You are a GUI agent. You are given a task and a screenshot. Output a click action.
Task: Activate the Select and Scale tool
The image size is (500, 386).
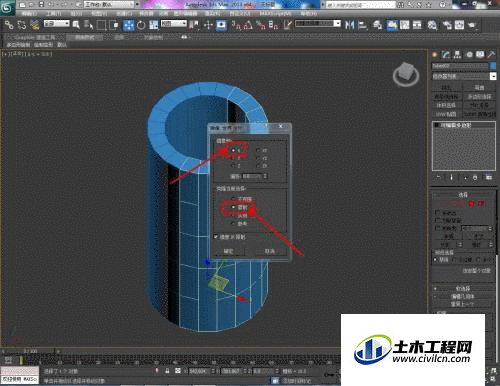coord(153,25)
